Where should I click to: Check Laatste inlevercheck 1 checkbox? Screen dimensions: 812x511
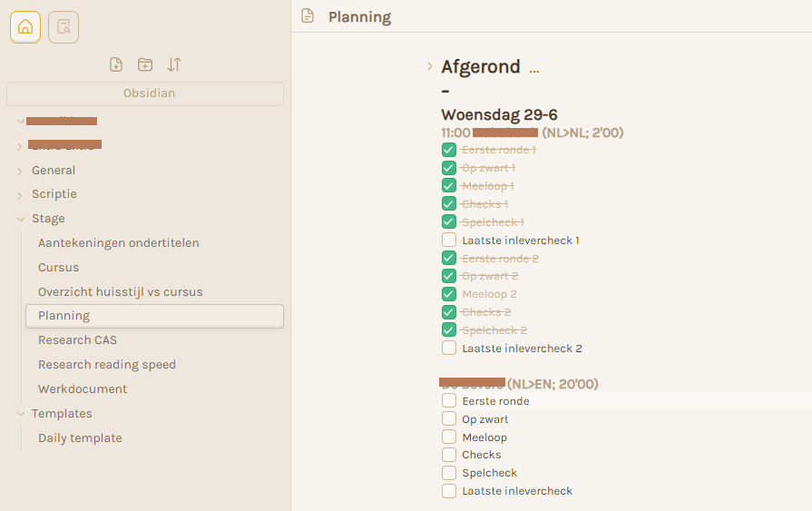[449, 240]
